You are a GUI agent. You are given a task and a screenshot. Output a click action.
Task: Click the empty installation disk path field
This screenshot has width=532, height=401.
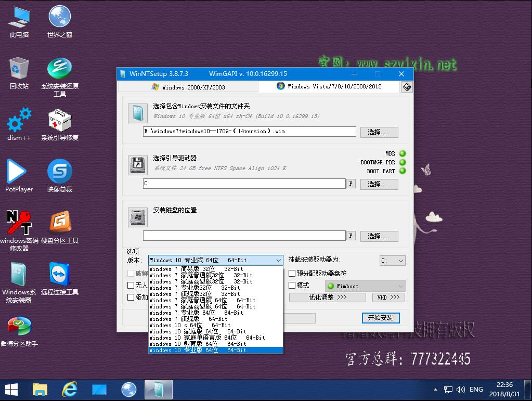244,236
